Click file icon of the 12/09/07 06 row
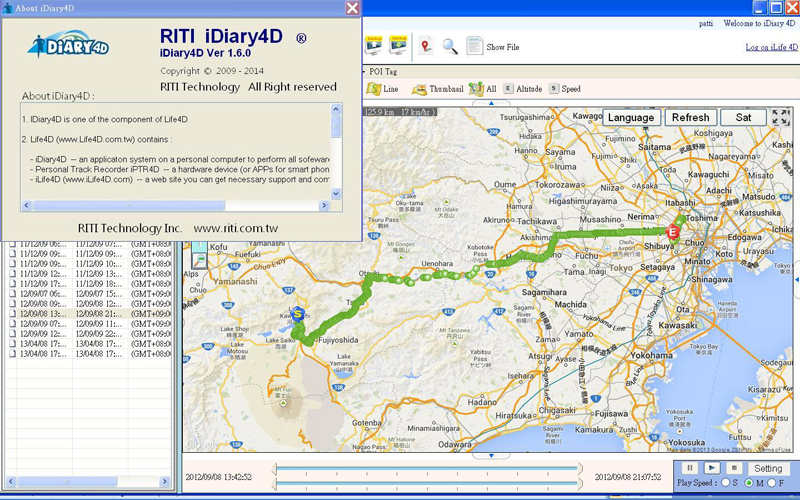The height and width of the screenshot is (500, 800). click(12, 294)
